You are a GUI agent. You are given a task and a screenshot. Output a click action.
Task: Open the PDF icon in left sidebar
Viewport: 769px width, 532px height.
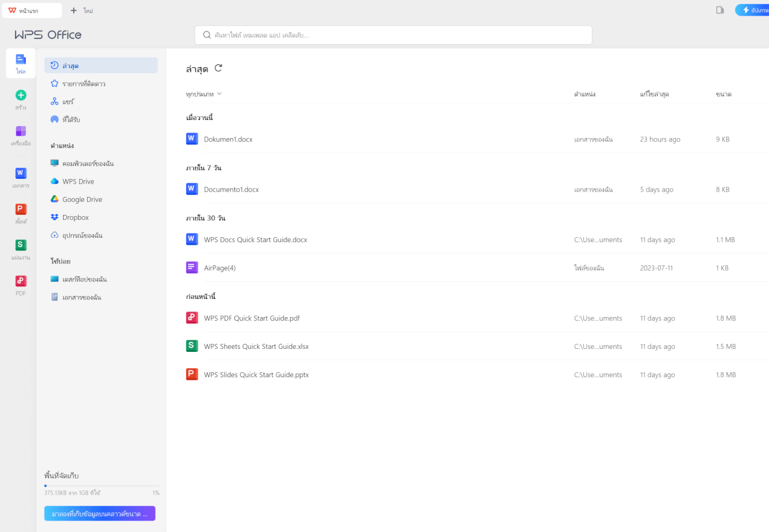pyautogui.click(x=21, y=281)
